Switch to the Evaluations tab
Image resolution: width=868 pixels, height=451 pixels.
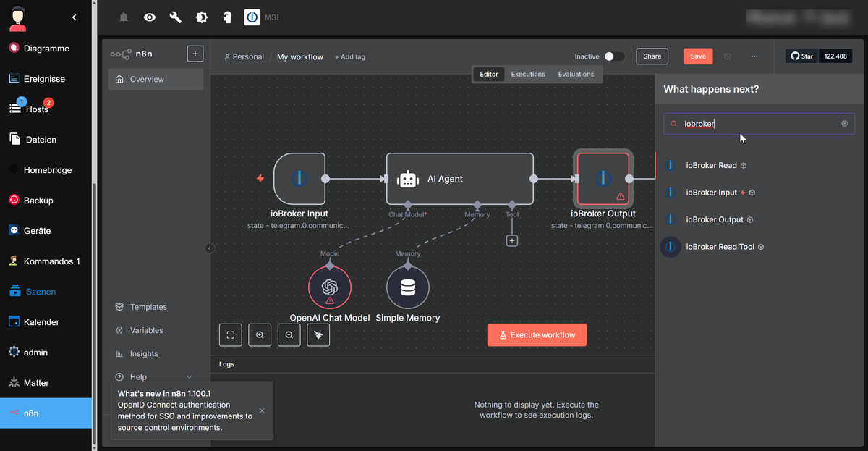(576, 75)
